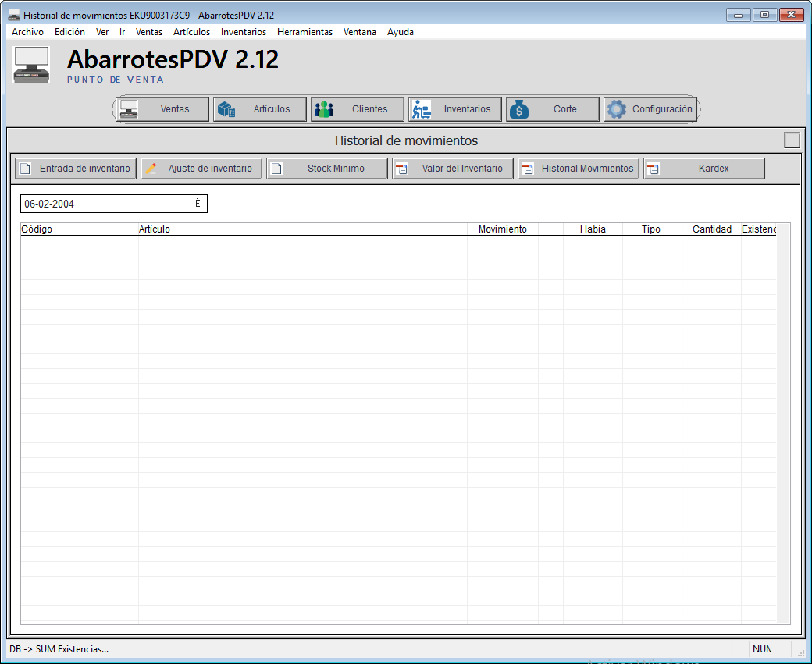Open the Ventana menu
Screen dimensions: 812x664
point(360,32)
